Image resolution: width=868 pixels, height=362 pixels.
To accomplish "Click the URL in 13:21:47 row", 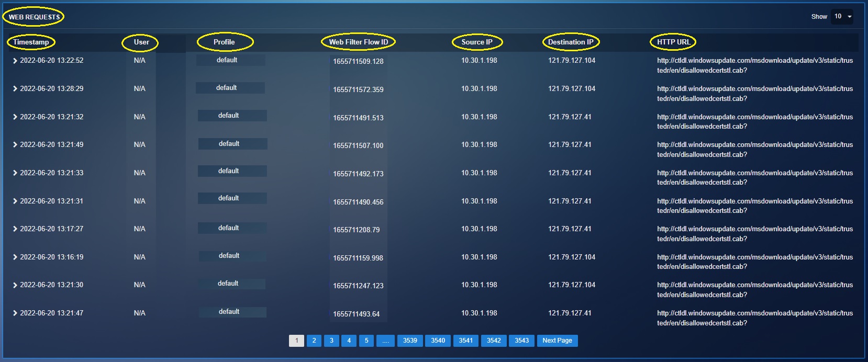I will pos(755,318).
